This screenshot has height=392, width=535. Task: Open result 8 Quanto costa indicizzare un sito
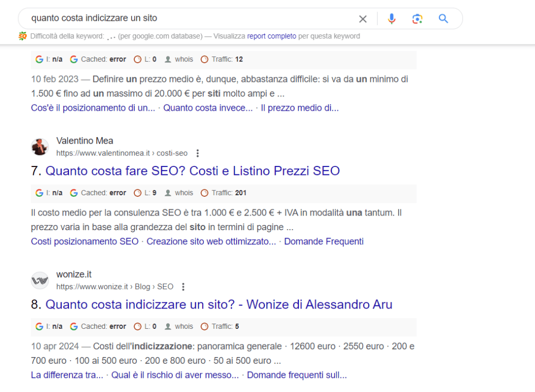click(219, 304)
